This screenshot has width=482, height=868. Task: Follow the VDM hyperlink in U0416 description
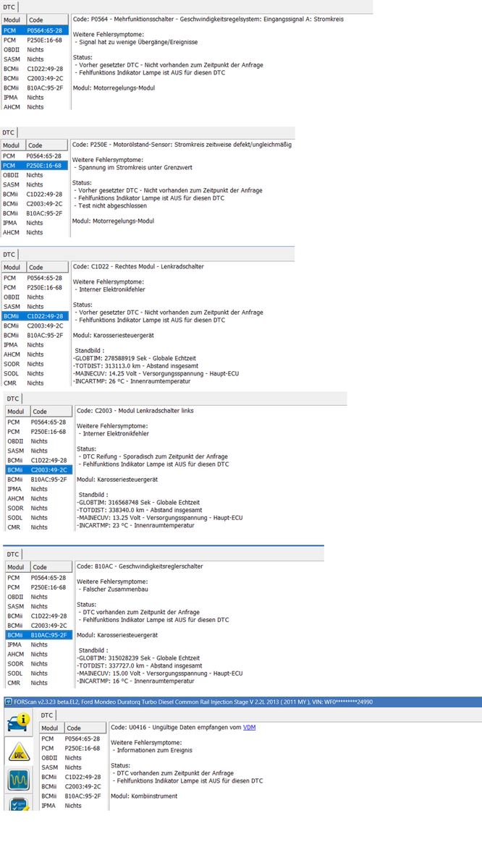[249, 728]
